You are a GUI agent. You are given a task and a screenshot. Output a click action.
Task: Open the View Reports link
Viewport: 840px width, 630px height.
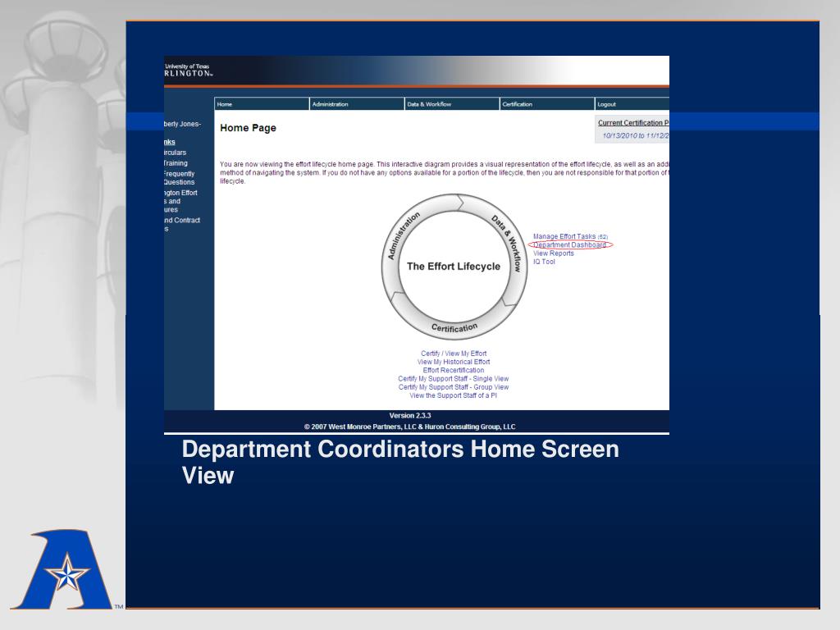[x=554, y=253]
